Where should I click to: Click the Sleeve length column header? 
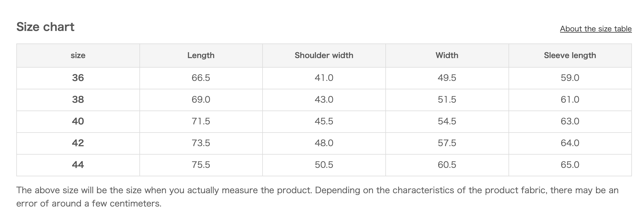point(570,55)
